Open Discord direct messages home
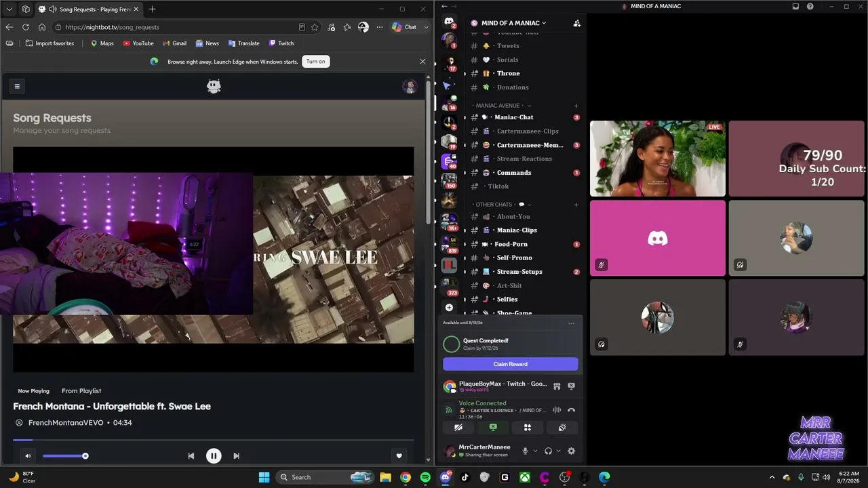Viewport: 868px width, 488px height. click(449, 22)
